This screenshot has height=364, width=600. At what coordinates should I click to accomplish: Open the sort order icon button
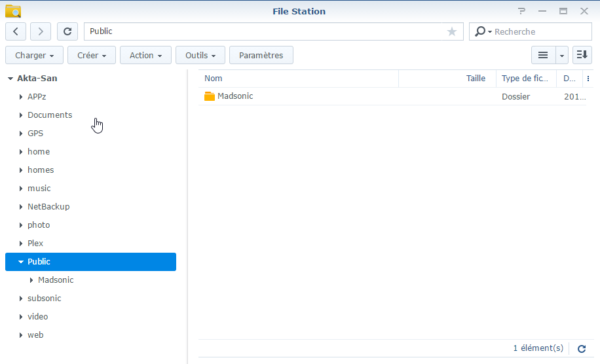point(582,56)
